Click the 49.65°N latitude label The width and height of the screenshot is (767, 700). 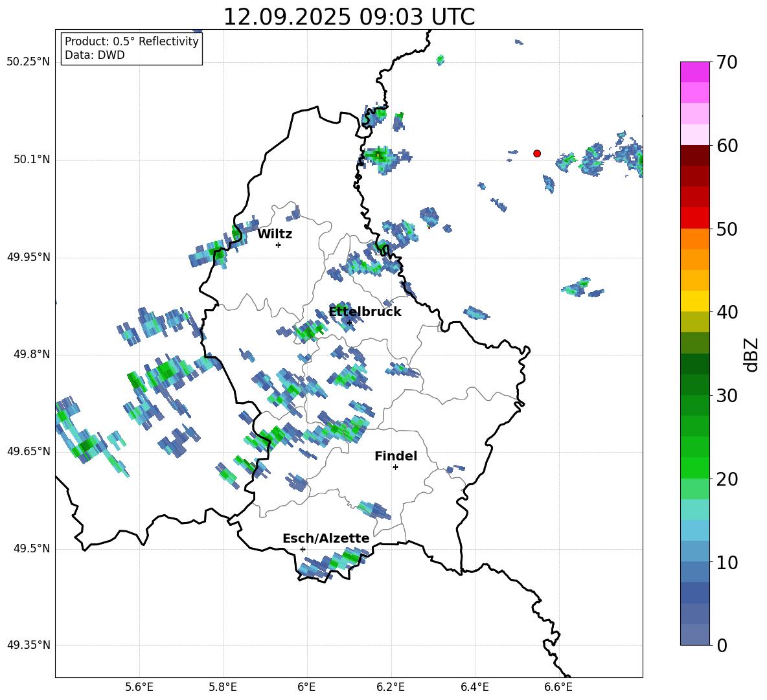[x=29, y=451]
